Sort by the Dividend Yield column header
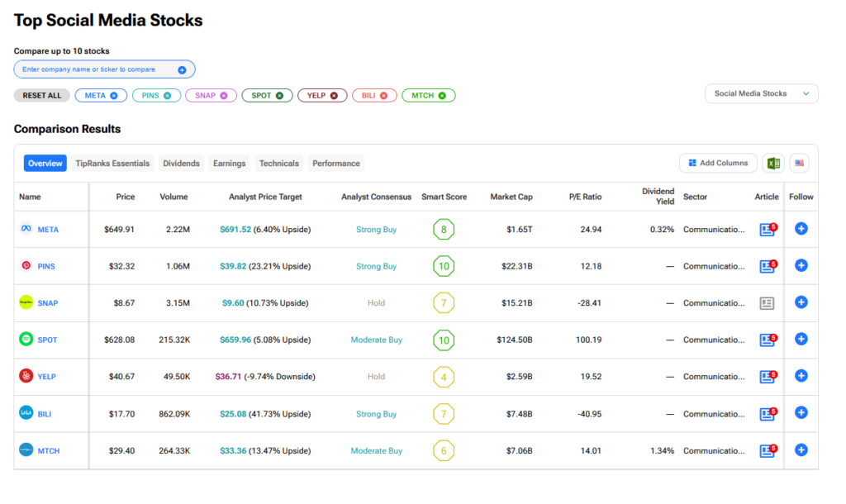This screenshot has height=504, width=846. [658, 197]
